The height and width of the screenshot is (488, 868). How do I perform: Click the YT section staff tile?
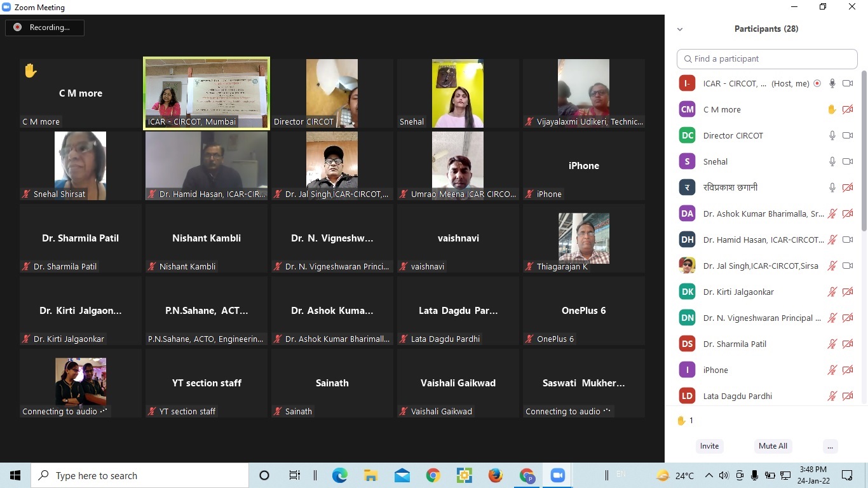tap(207, 383)
